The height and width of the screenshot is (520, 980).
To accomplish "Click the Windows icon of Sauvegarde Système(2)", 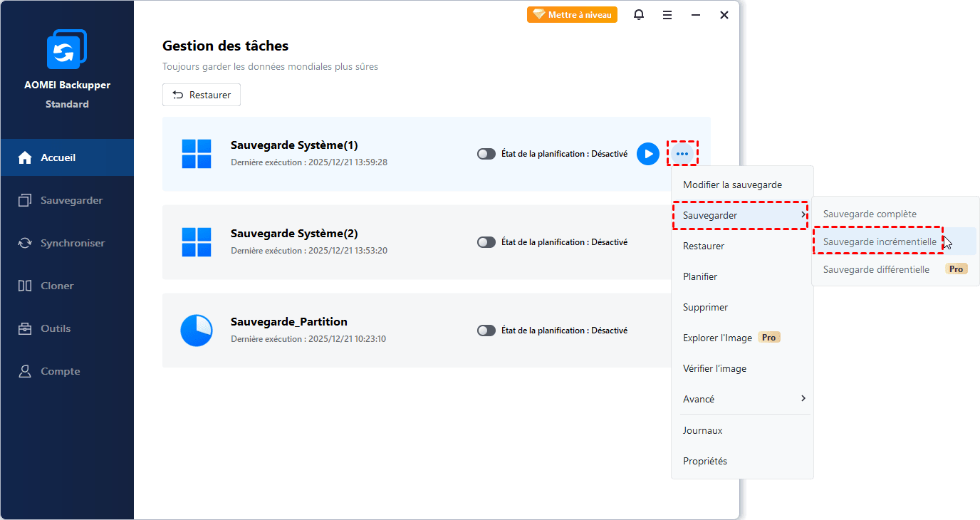I will click(x=197, y=242).
